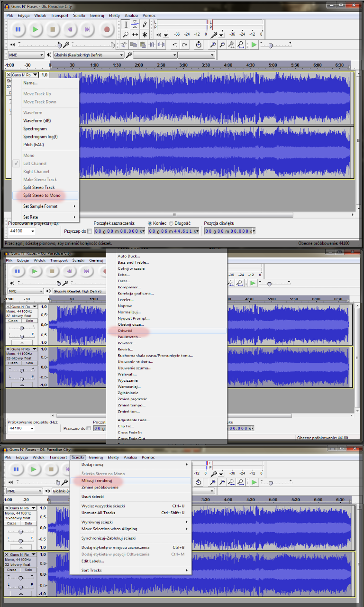
Task: Click Play in the top Audacity window
Action: [35, 29]
